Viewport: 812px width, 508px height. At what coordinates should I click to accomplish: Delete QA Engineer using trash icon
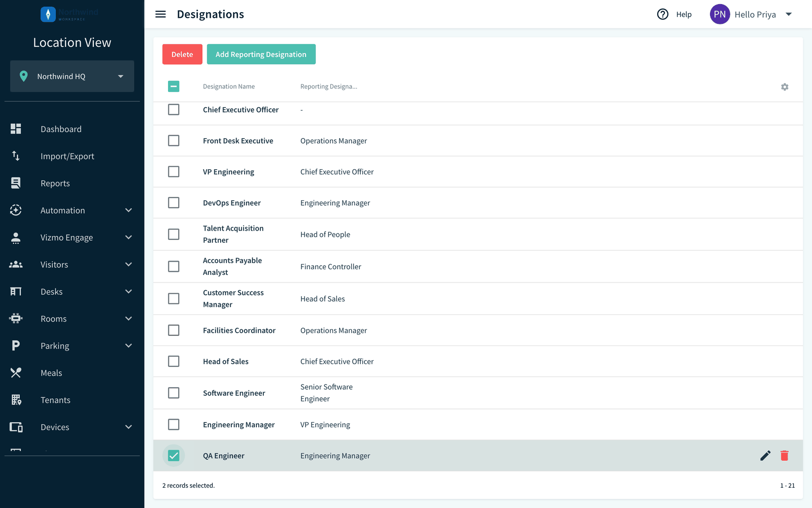point(785,456)
